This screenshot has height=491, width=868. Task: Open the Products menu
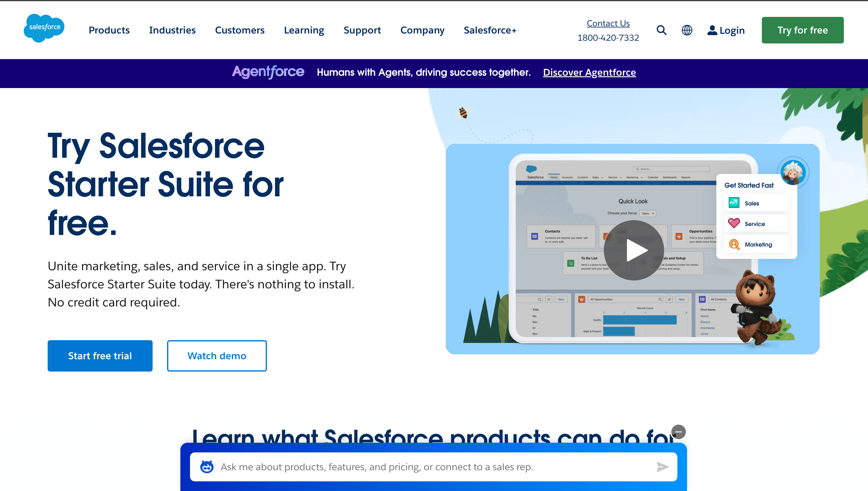point(109,30)
